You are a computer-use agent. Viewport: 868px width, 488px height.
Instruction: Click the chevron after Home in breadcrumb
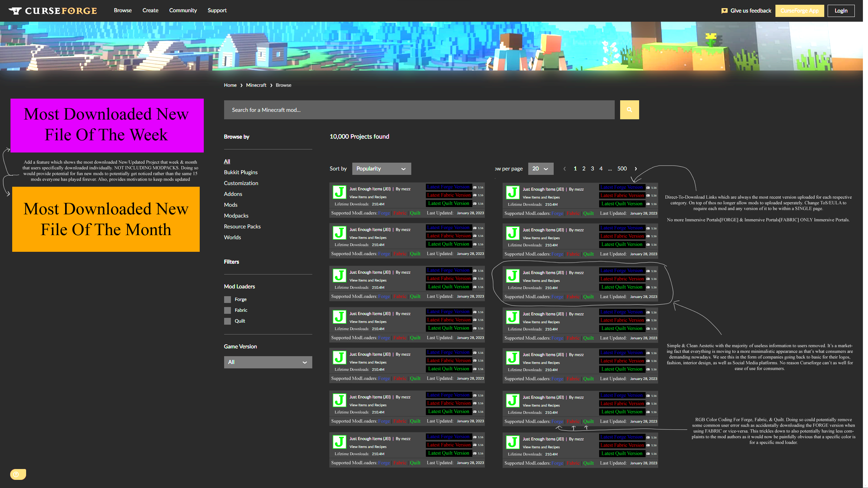241,85
